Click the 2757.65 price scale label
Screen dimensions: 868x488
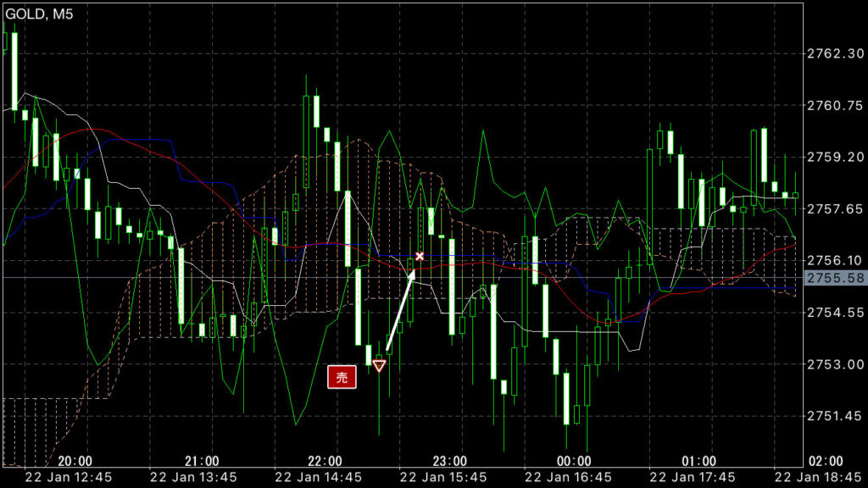pyautogui.click(x=835, y=208)
